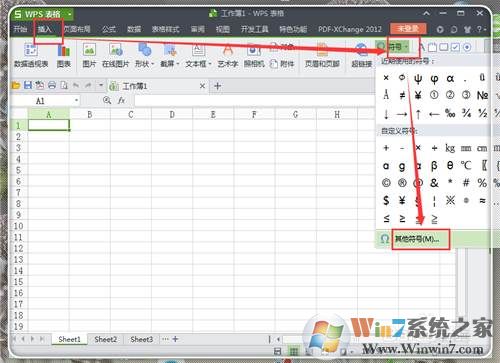Select the checkbox form control icon in ribbon
The height and width of the screenshot is (363, 500).
[455, 47]
